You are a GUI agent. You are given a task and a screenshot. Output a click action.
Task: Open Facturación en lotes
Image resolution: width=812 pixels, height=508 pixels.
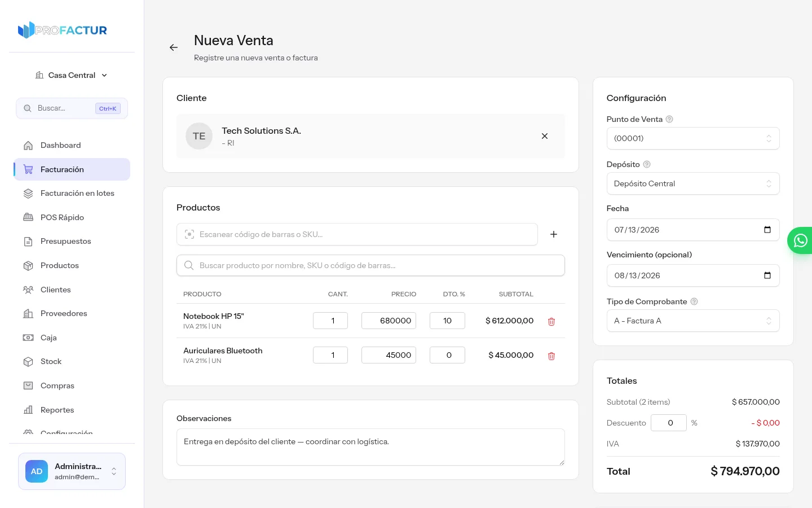click(72, 193)
